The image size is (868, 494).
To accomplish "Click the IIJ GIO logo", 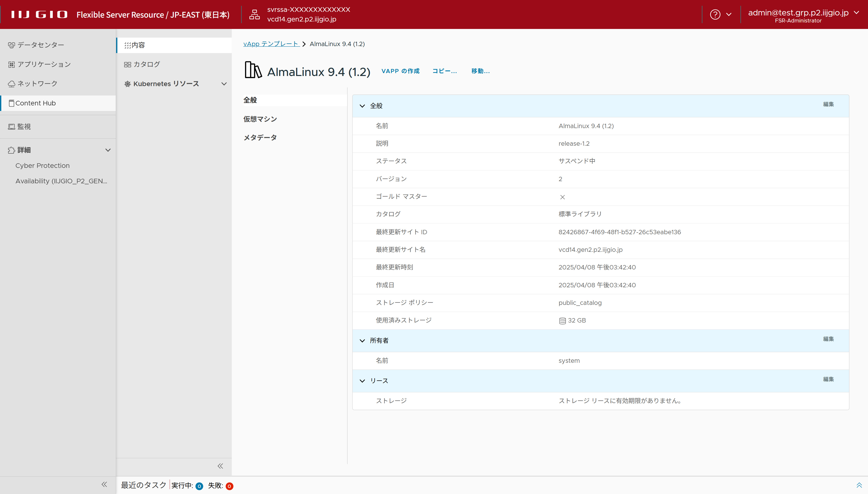I will (39, 14).
